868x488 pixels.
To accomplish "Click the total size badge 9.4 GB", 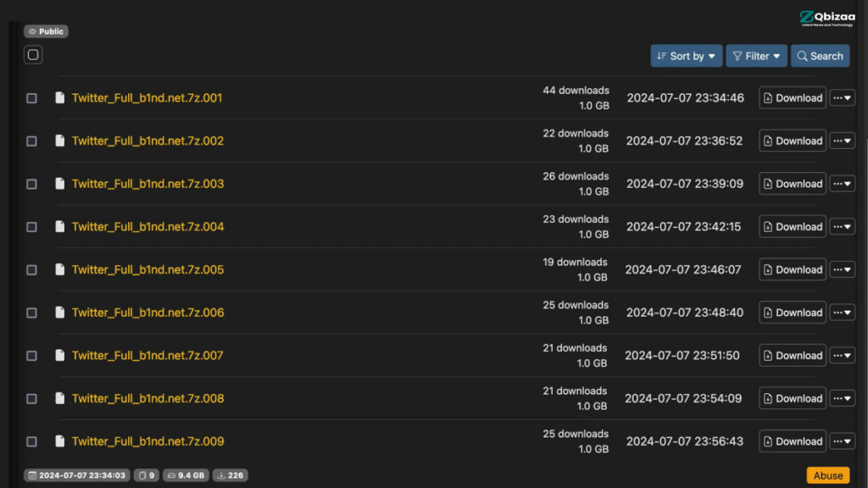I will [186, 475].
